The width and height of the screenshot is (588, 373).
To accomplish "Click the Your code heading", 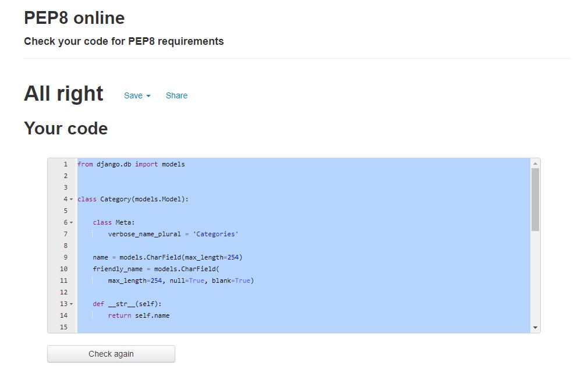I will click(66, 128).
